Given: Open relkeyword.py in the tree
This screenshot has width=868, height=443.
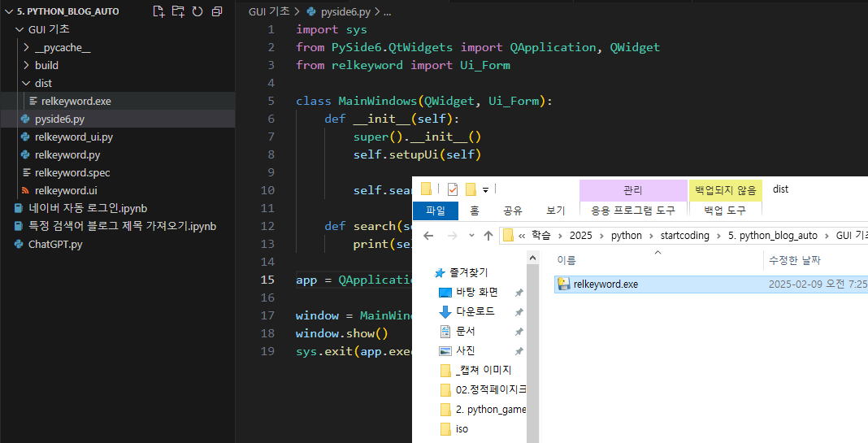Looking at the screenshot, I should 117,154.
